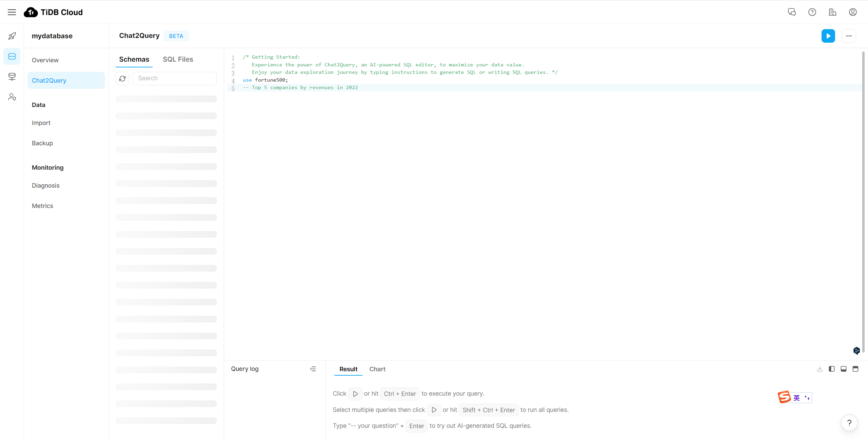
Task: Open the hamburger navigation menu
Action: (12, 12)
